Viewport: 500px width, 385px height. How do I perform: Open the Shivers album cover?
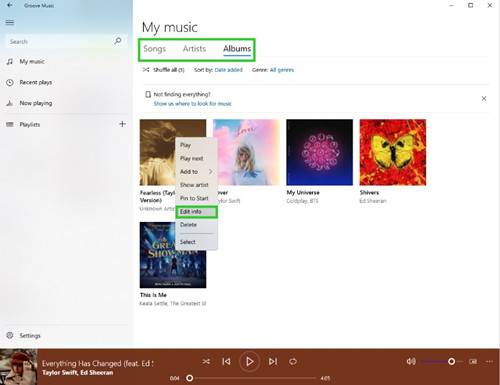(393, 152)
